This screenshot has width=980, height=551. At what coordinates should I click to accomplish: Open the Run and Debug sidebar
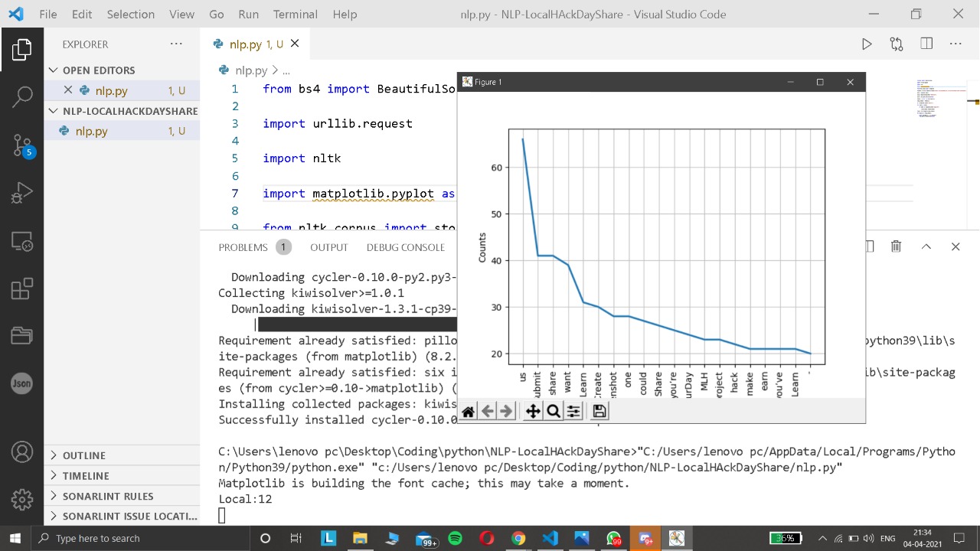[x=21, y=192]
